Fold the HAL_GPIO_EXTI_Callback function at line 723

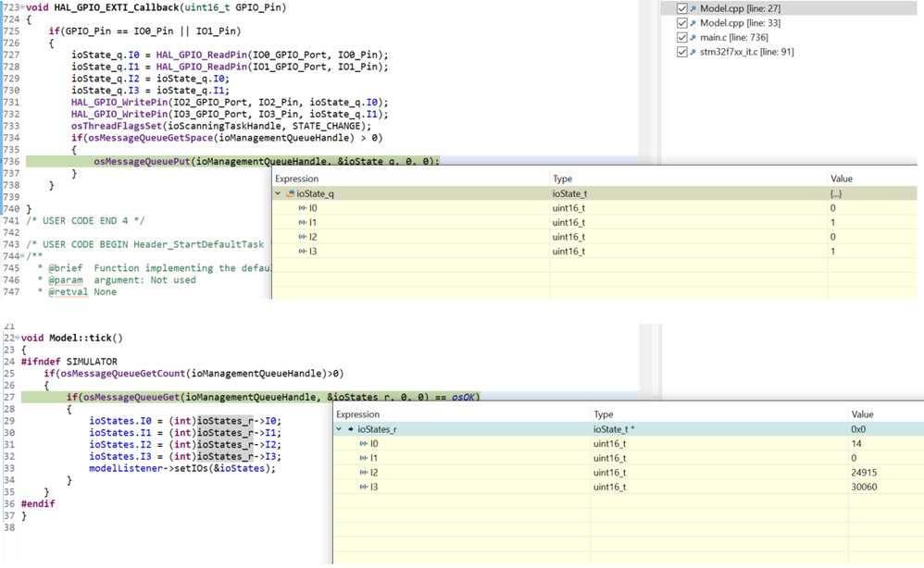click(x=22, y=7)
